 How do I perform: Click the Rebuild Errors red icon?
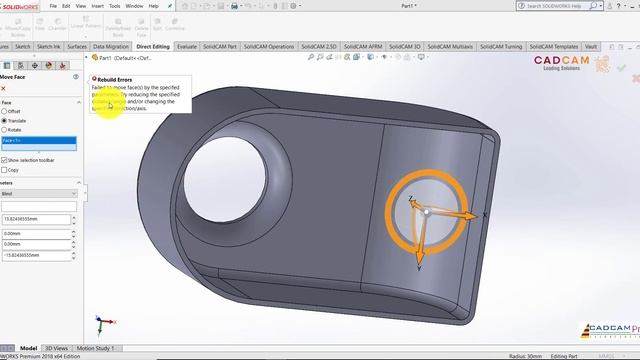pyautogui.click(x=94, y=79)
